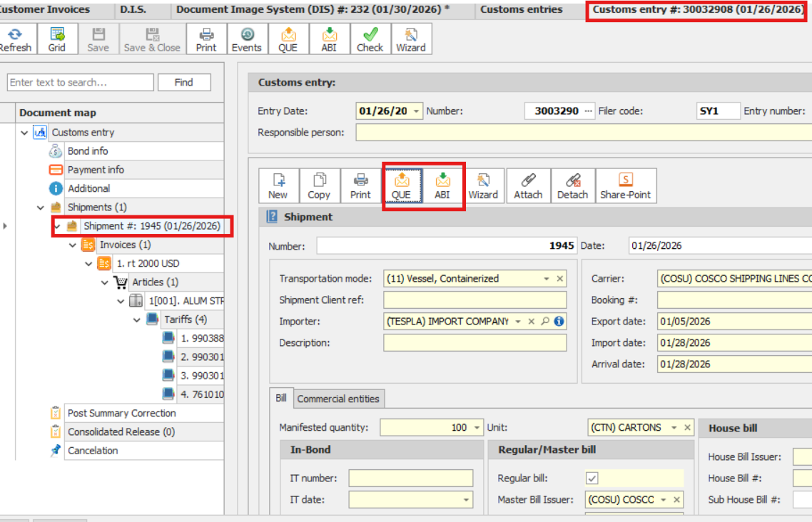The height and width of the screenshot is (522, 812).
Task: Switch to the Commercial entities tab
Action: click(x=338, y=399)
